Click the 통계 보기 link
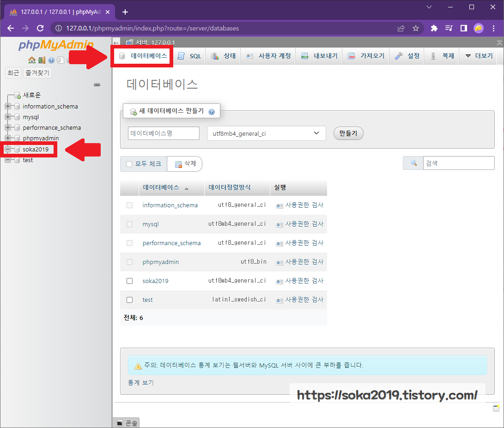 pyautogui.click(x=141, y=383)
